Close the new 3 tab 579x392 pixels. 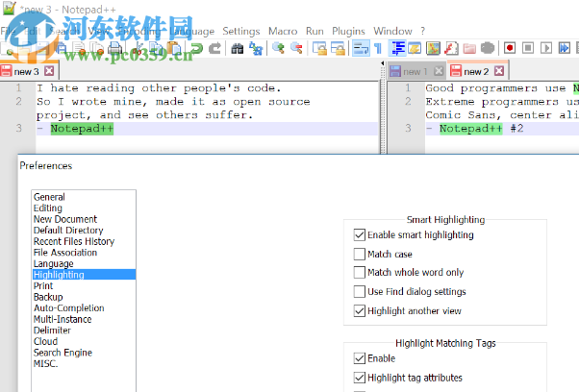tap(49, 71)
